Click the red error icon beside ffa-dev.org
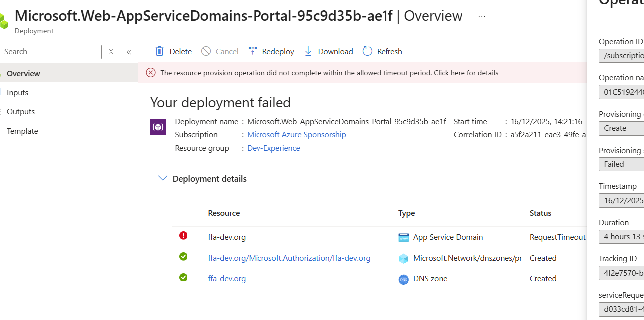This screenshot has height=320, width=644. (183, 236)
